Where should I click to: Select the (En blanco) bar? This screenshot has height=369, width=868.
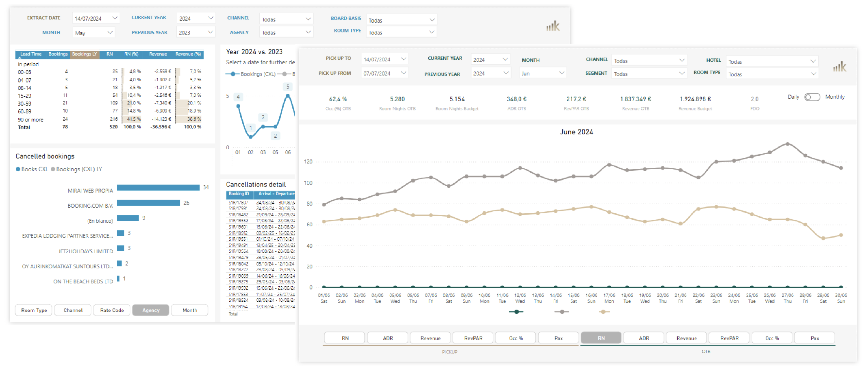pyautogui.click(x=128, y=218)
